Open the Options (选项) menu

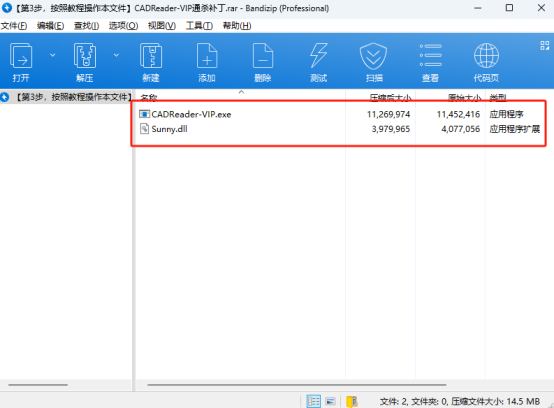(123, 26)
